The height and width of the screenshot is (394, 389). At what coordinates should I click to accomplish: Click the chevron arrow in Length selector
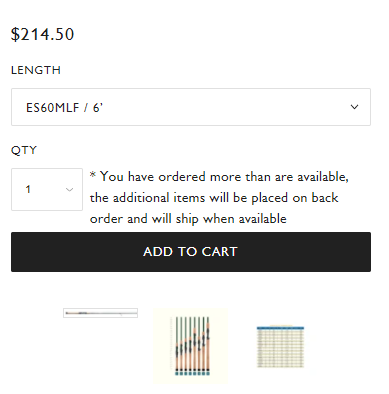pyautogui.click(x=354, y=107)
